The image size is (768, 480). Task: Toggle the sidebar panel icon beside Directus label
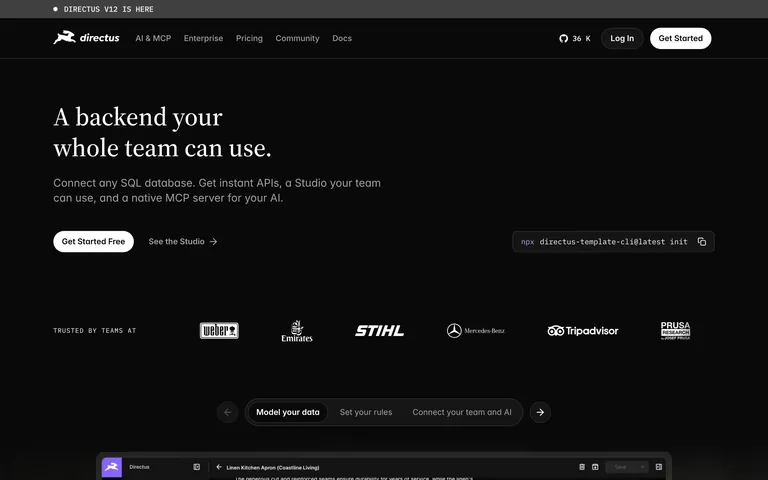click(x=196, y=467)
